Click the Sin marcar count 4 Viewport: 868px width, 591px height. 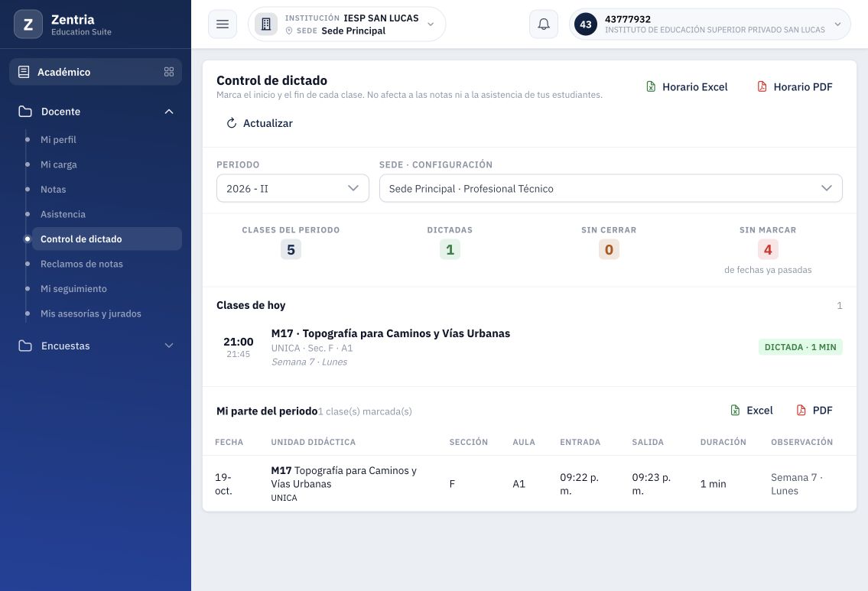tap(768, 249)
